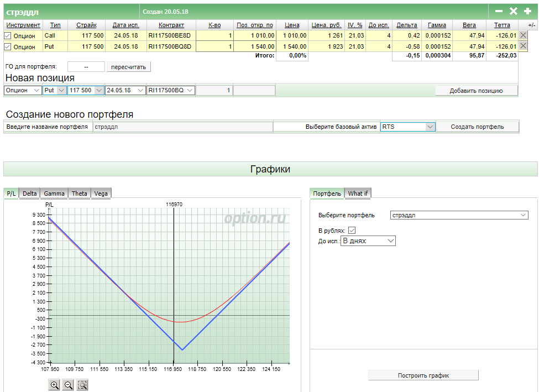Click the zoom in magnifier below chart
The image size is (539, 392).
point(55,385)
